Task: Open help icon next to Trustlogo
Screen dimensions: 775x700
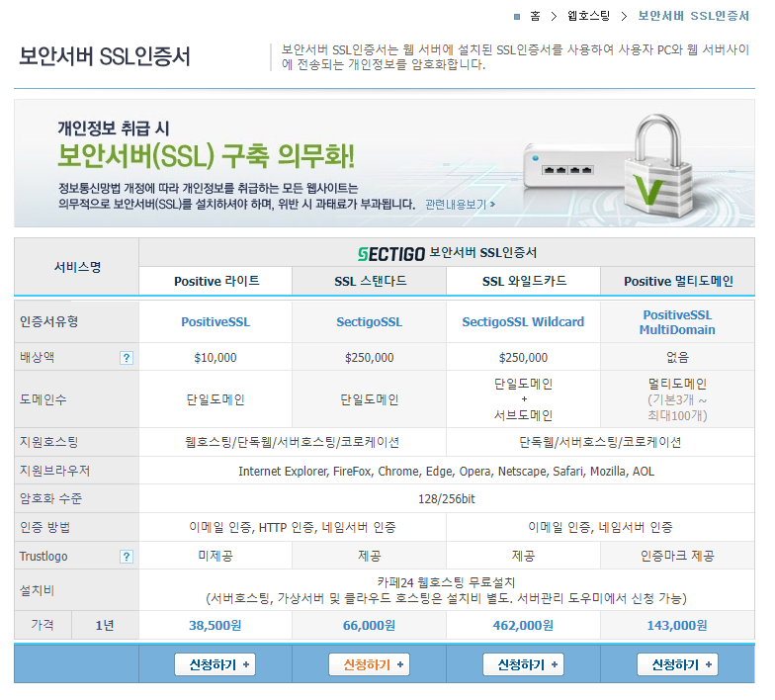Action: pyautogui.click(x=127, y=557)
